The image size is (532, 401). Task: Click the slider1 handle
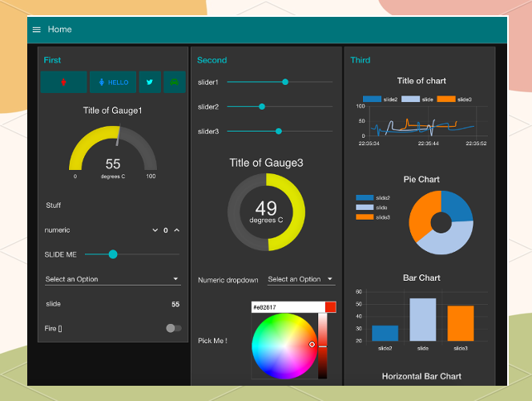(285, 82)
